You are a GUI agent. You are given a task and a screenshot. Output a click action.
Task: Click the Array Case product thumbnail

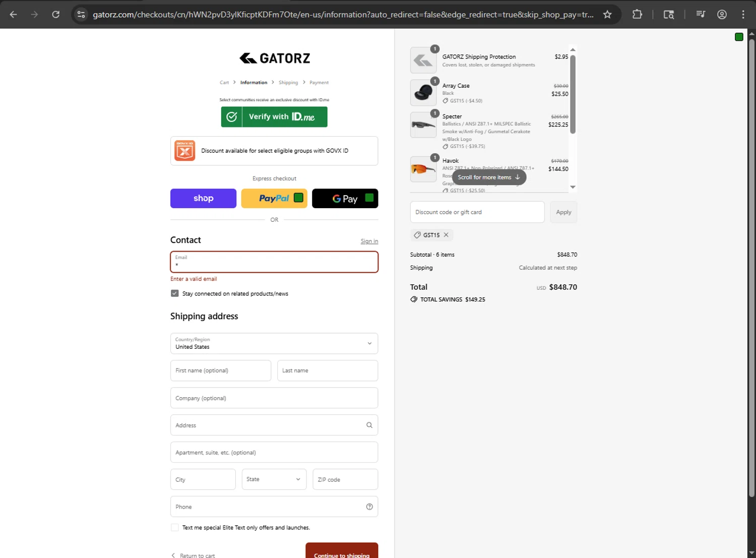423,93
